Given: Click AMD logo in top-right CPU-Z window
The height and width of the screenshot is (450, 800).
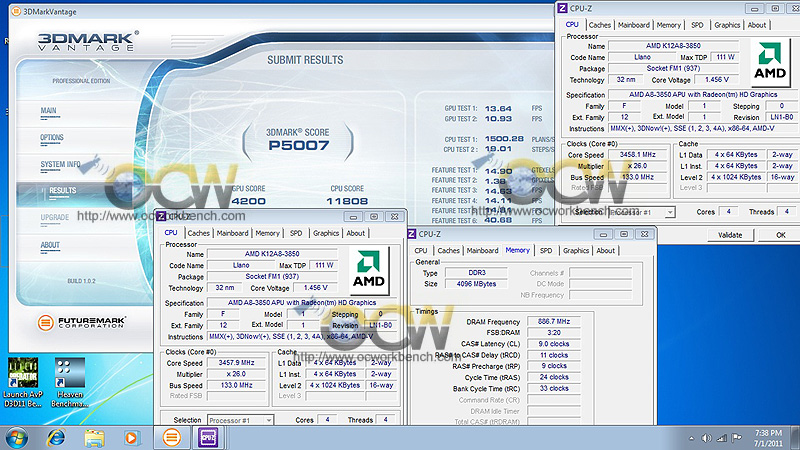Looking at the screenshot, I should 769,63.
